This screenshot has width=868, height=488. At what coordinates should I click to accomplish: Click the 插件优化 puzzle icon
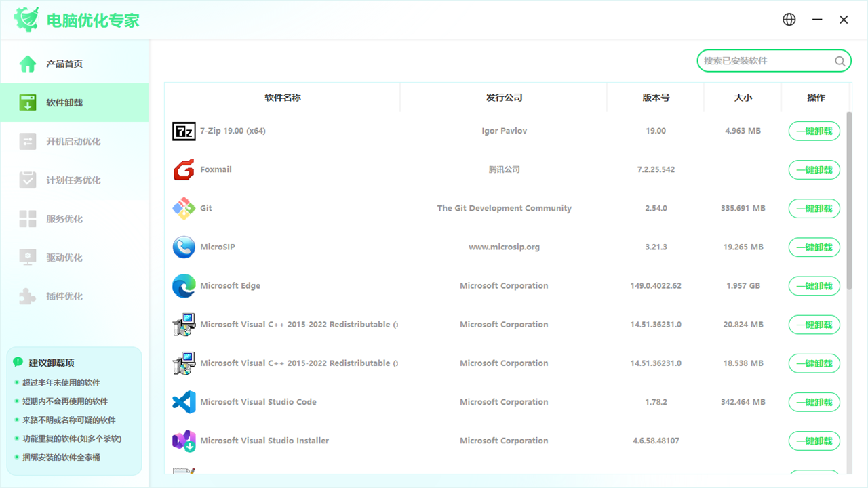coord(28,296)
